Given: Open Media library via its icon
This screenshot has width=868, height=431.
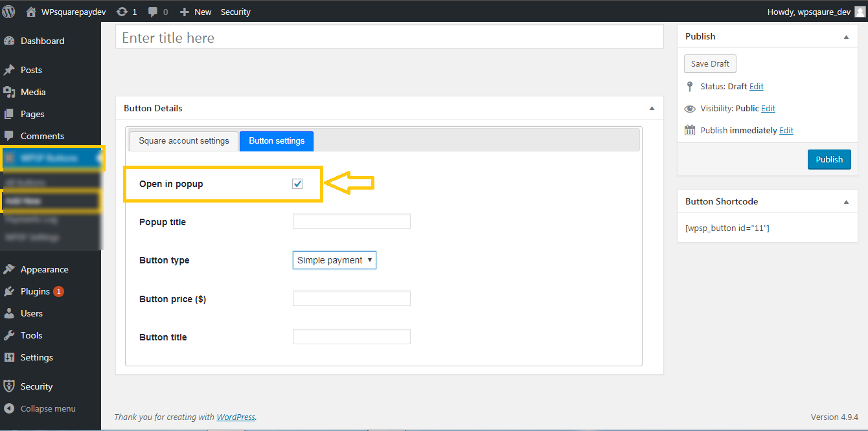Looking at the screenshot, I should tap(9, 92).
